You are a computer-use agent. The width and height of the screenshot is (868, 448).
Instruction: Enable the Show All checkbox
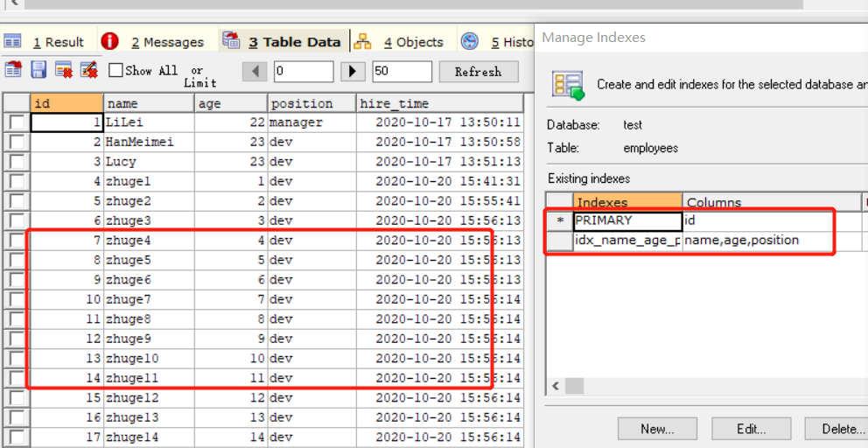tap(115, 70)
